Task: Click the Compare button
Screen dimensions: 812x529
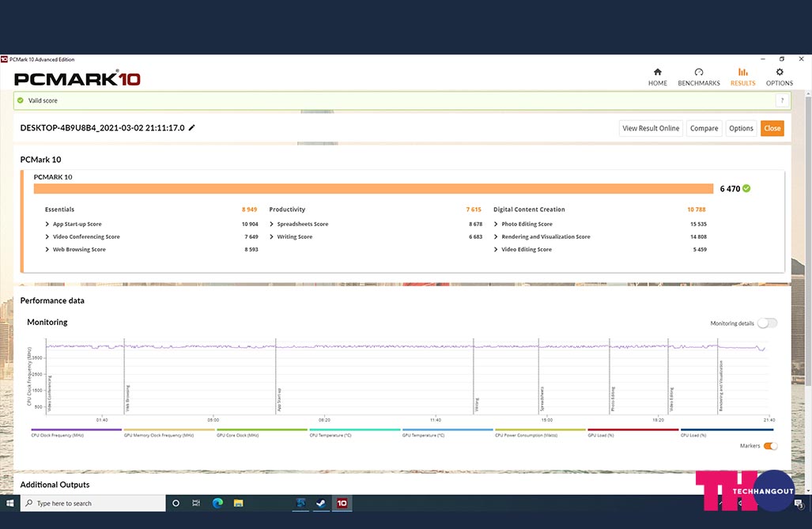Action: tap(704, 128)
